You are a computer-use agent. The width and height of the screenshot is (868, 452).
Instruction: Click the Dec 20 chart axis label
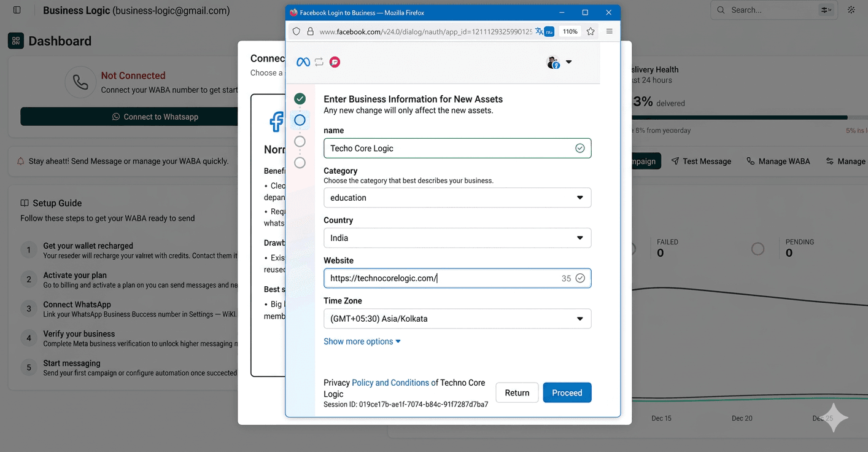(742, 418)
